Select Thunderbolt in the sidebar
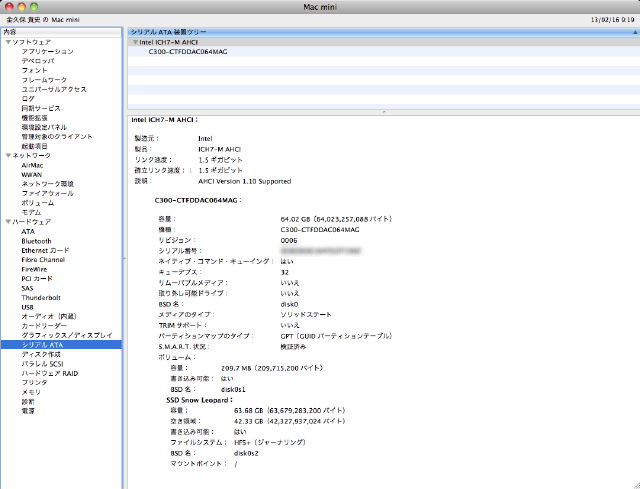Screen dimensions: 640x489 pos(41,298)
